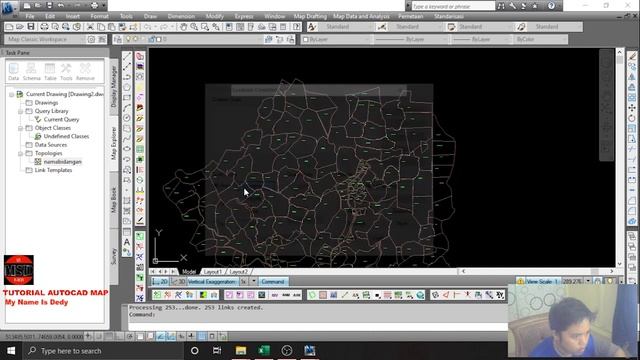Screen dimensions: 640x360
Task: Click the Text Style icon beside first Standard
Action: click(x=312, y=27)
